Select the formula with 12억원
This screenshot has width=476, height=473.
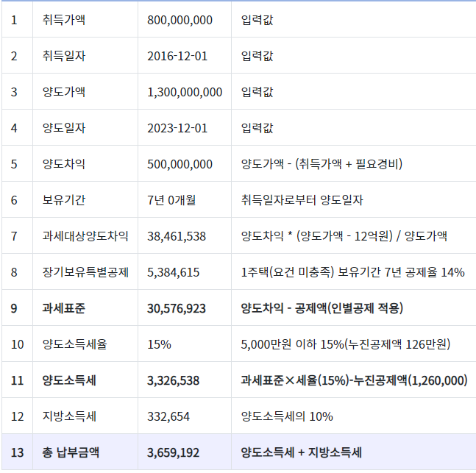point(344,236)
